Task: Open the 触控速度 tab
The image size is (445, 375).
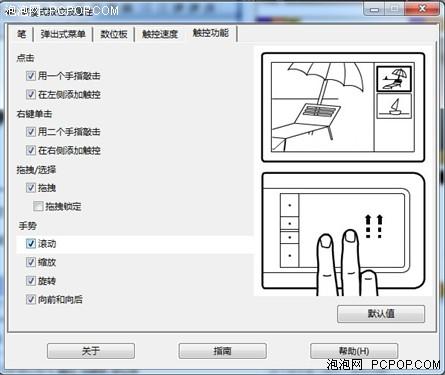Action: (160, 34)
